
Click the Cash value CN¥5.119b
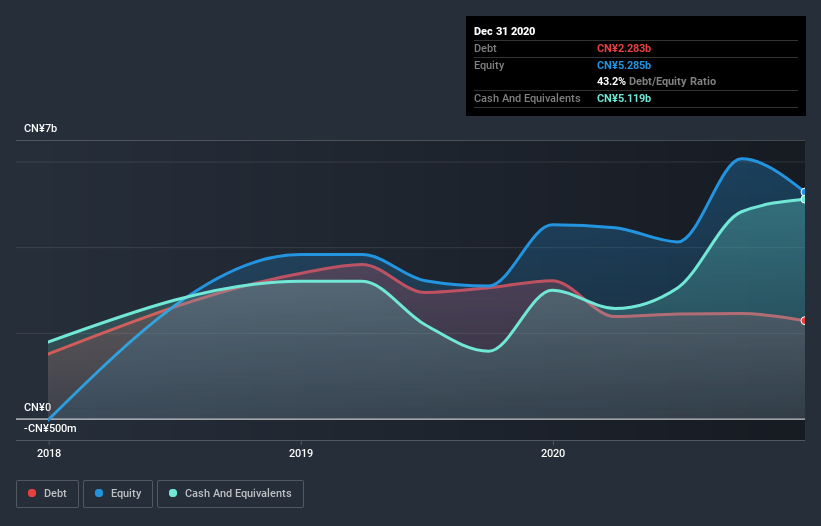(624, 98)
